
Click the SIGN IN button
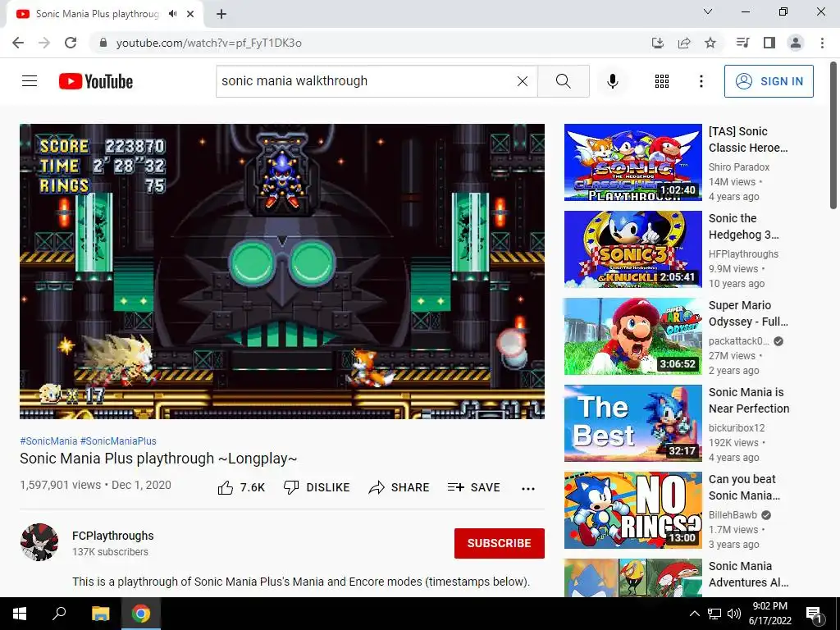pyautogui.click(x=769, y=81)
